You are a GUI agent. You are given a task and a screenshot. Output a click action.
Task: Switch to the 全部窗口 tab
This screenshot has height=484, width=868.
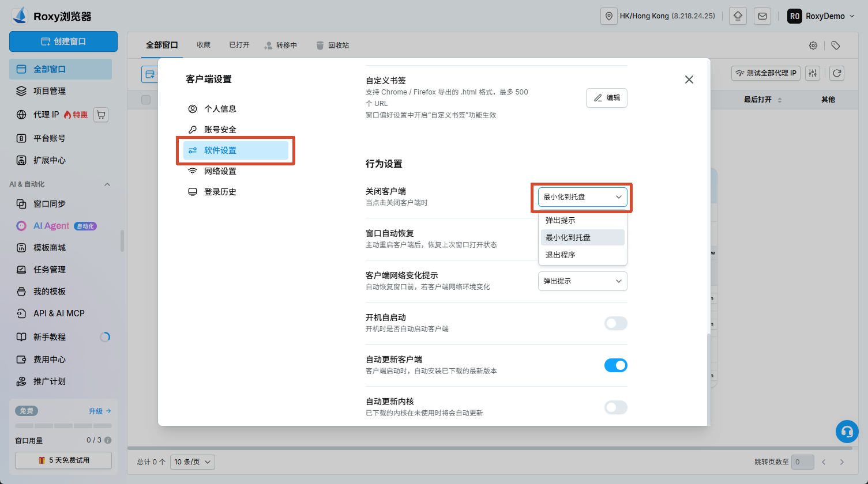coord(162,45)
